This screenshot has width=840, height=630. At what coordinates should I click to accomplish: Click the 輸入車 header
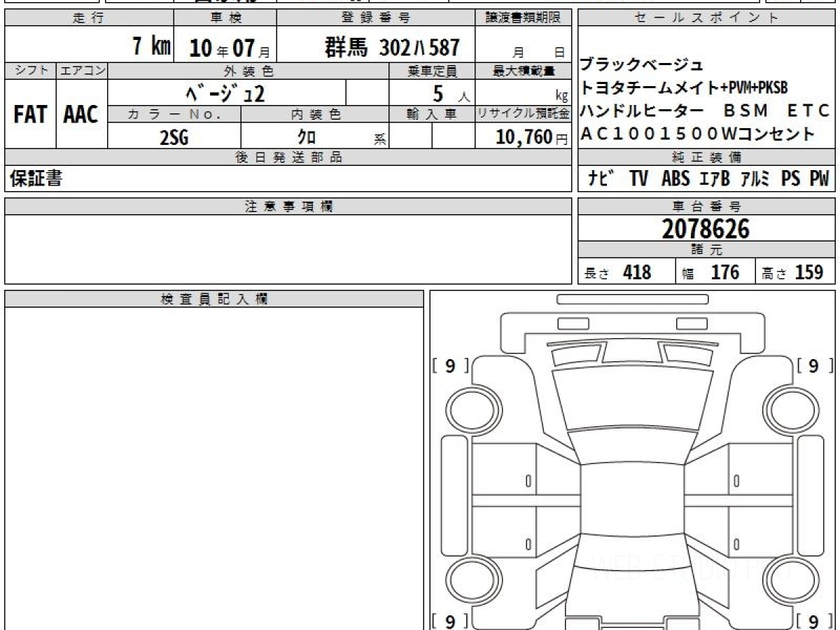(432, 114)
